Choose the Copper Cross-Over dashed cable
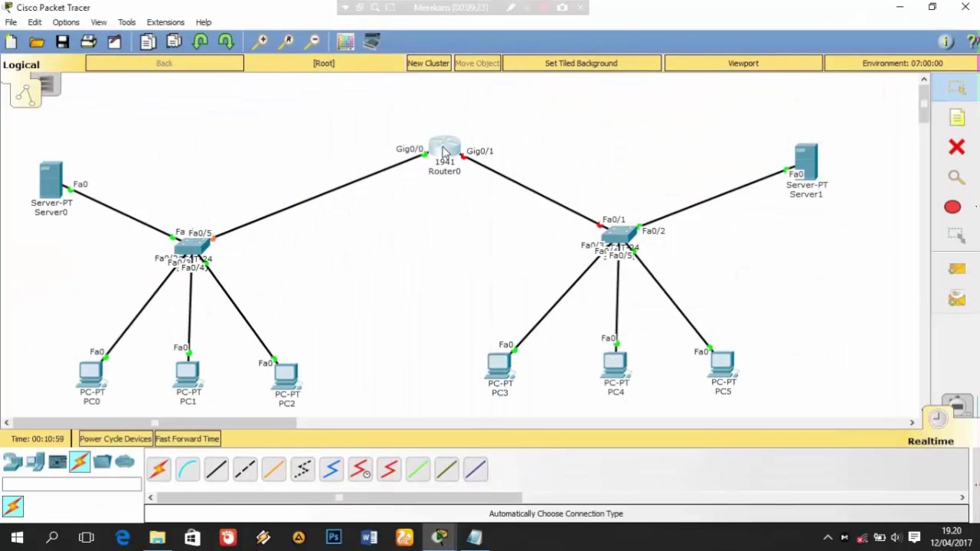 245,469
